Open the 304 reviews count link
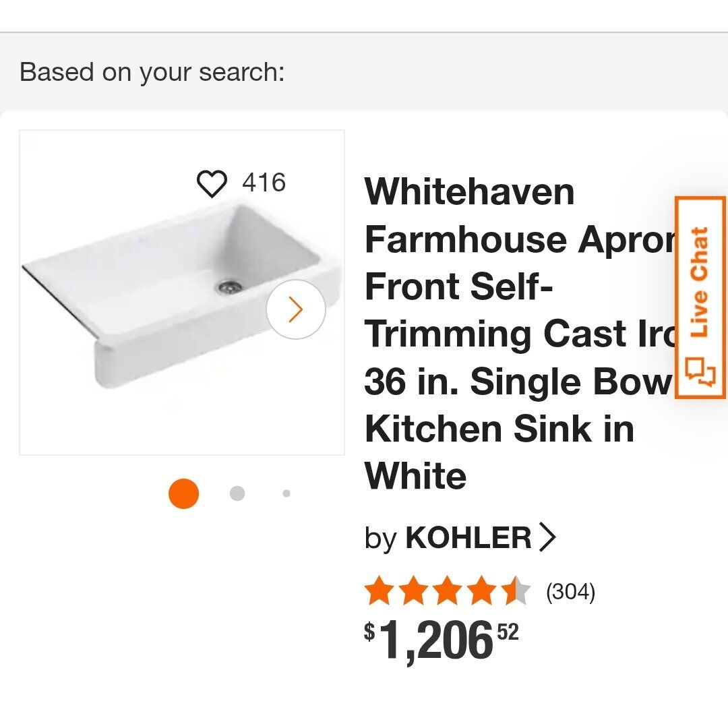The height and width of the screenshot is (724, 728). (x=570, y=592)
